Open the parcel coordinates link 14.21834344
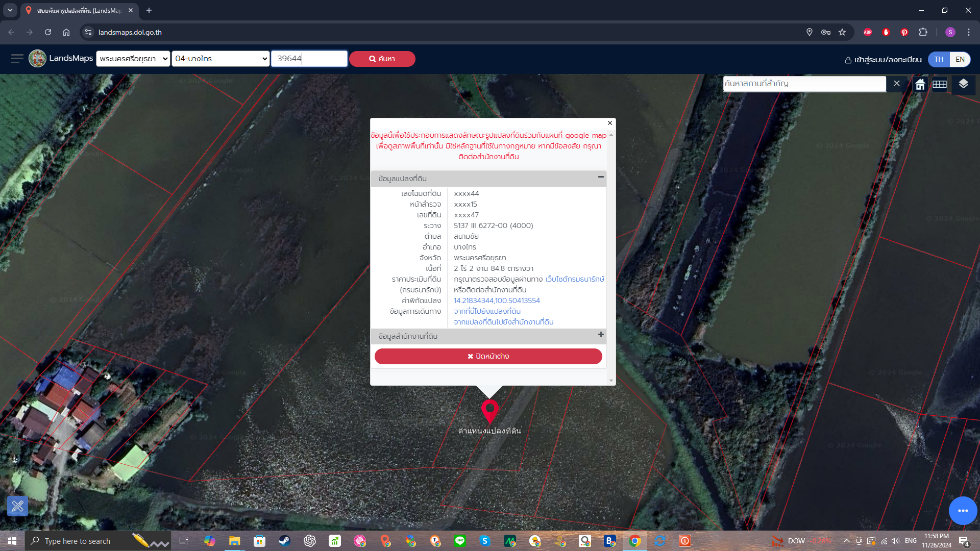 point(497,300)
